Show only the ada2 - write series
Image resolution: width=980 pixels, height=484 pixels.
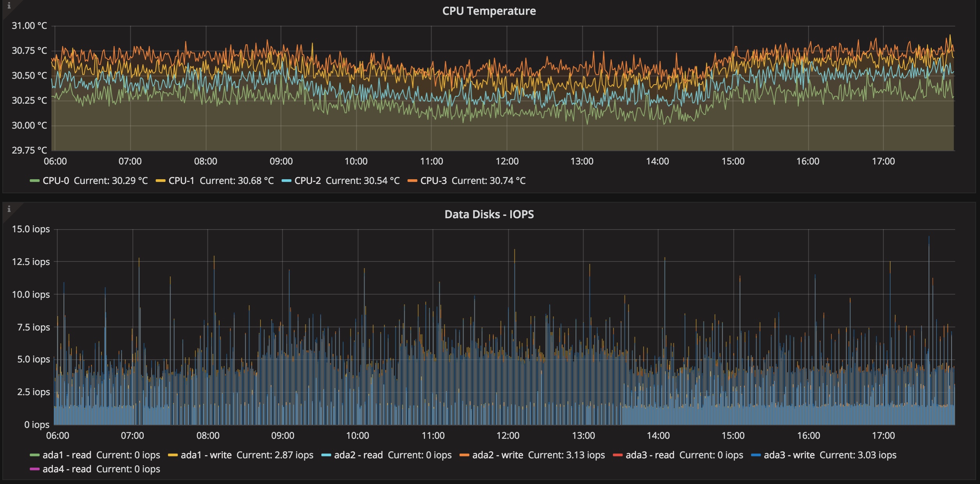pyautogui.click(x=497, y=455)
